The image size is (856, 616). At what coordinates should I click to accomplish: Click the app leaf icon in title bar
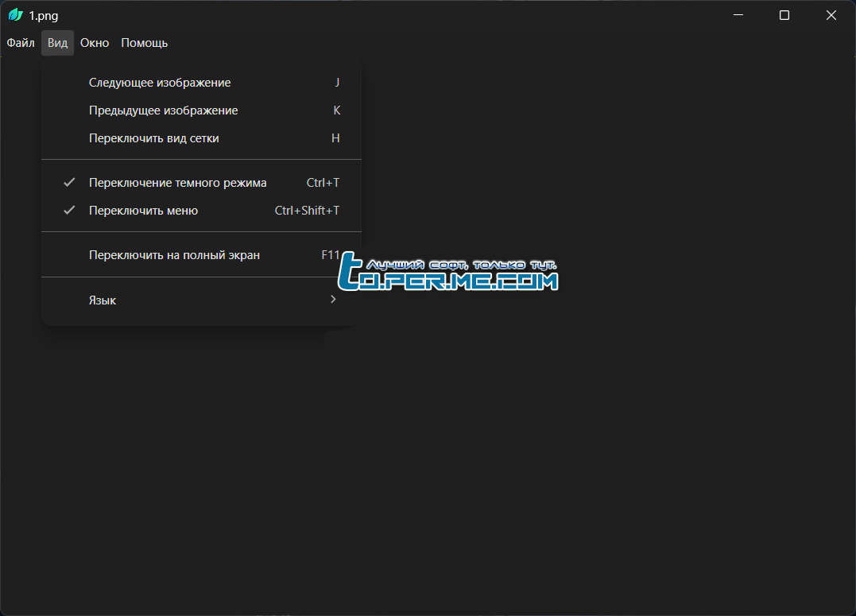[15, 15]
